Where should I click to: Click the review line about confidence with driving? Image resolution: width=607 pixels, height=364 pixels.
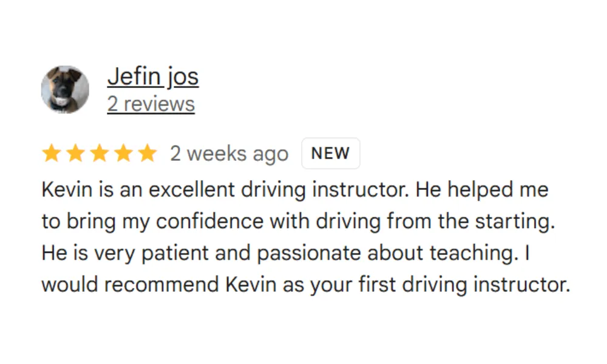(299, 221)
